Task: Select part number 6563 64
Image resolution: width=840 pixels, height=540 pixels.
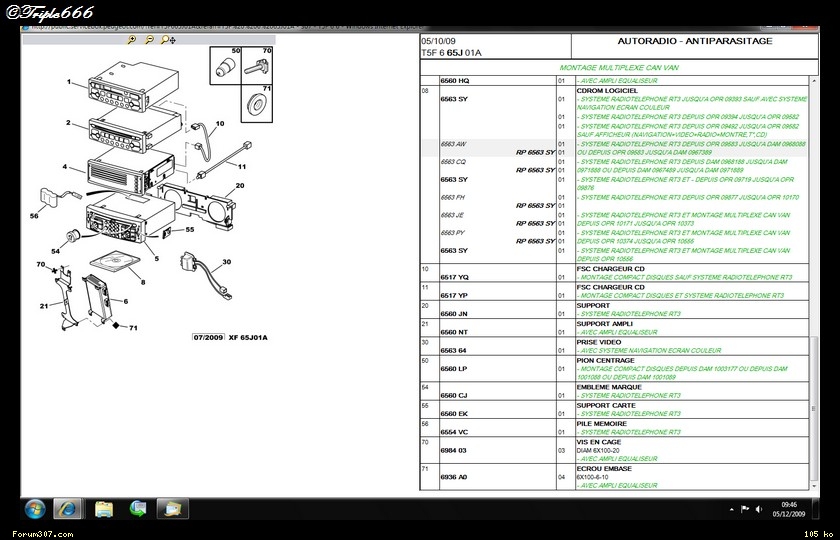Action: point(453,350)
